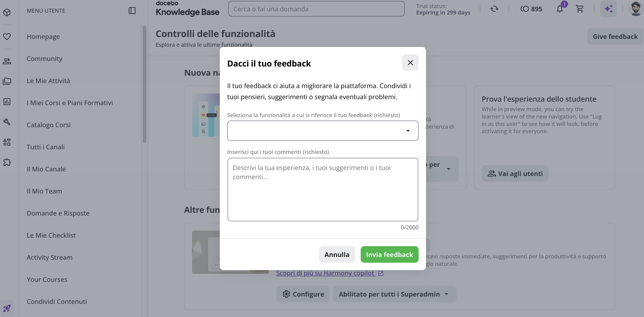Open the shapes widgets icon in rail
The width and height of the screenshot is (644, 317).
point(7,142)
